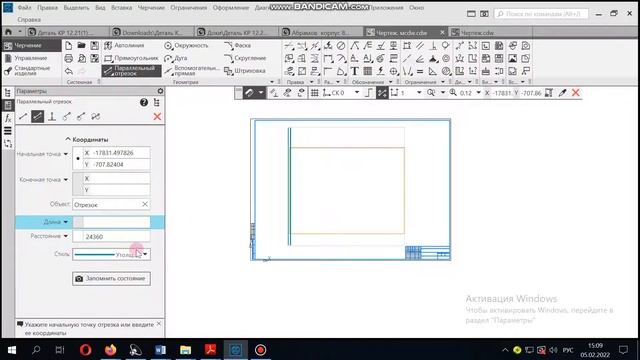
Task: Open Opera from the Windows taskbar
Action: (x=85, y=350)
